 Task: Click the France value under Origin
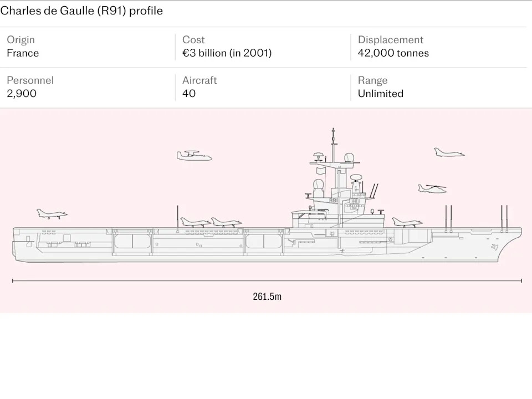[x=23, y=53]
